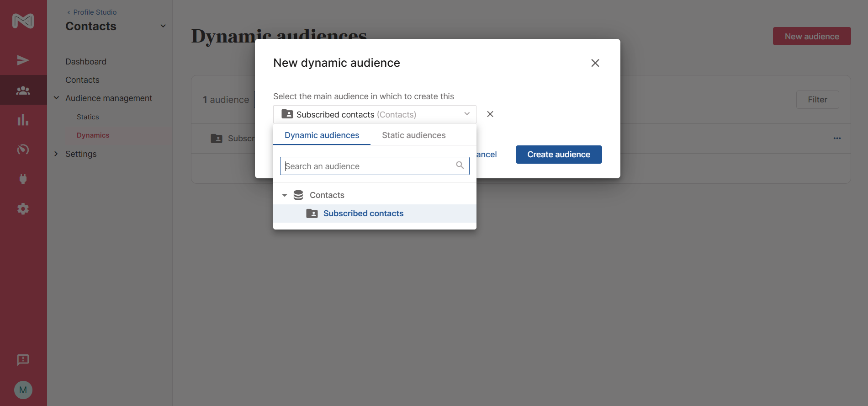Viewport: 868px width, 406px height.
Task: Open the user avatar M menu
Action: (23, 390)
